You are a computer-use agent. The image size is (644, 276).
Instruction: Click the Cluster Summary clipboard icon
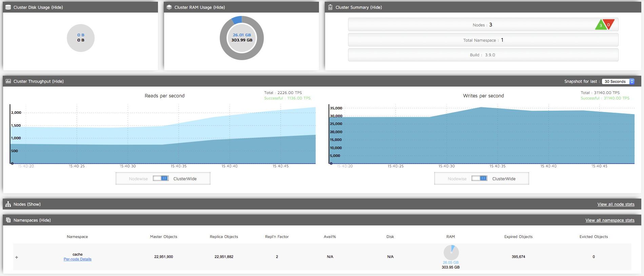click(x=330, y=7)
